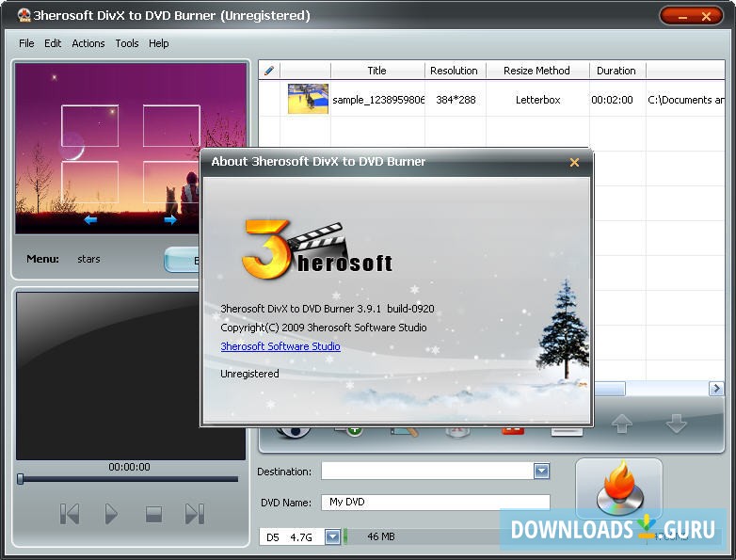Open the D5 4.7G disc size dropdown
The width and height of the screenshot is (736, 560).
pos(332,536)
